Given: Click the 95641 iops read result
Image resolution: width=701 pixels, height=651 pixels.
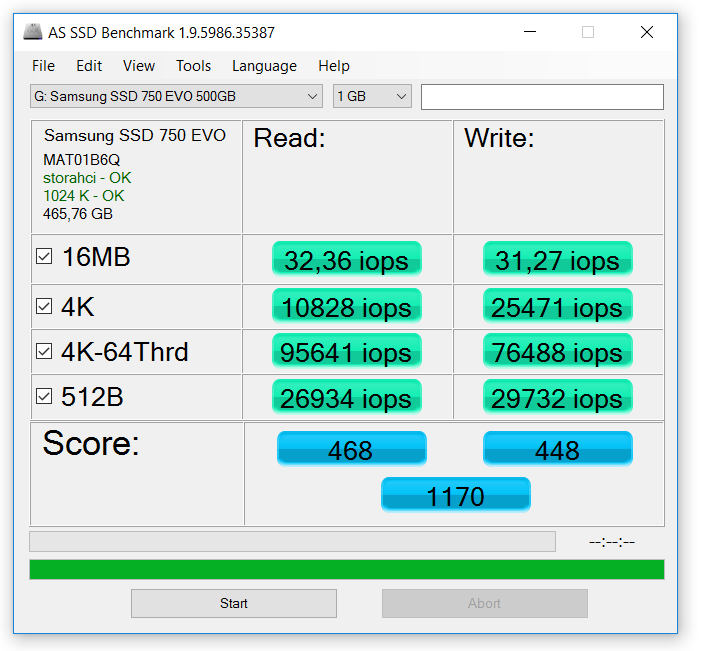Looking at the screenshot, I should 347,351.
